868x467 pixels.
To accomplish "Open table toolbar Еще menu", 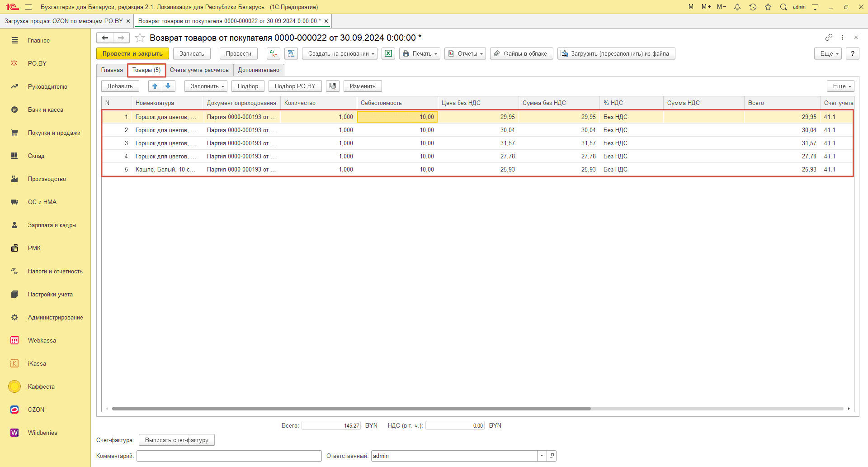I will pyautogui.click(x=841, y=86).
